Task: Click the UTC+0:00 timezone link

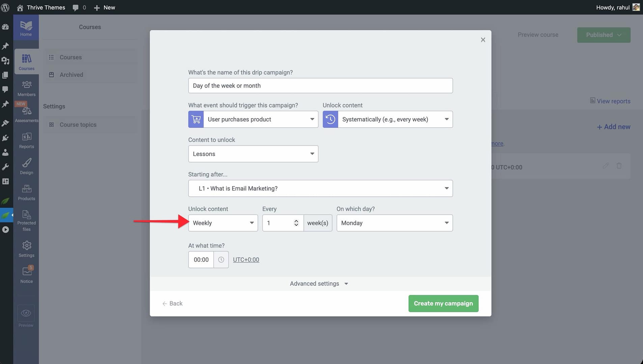Action: [246, 260]
